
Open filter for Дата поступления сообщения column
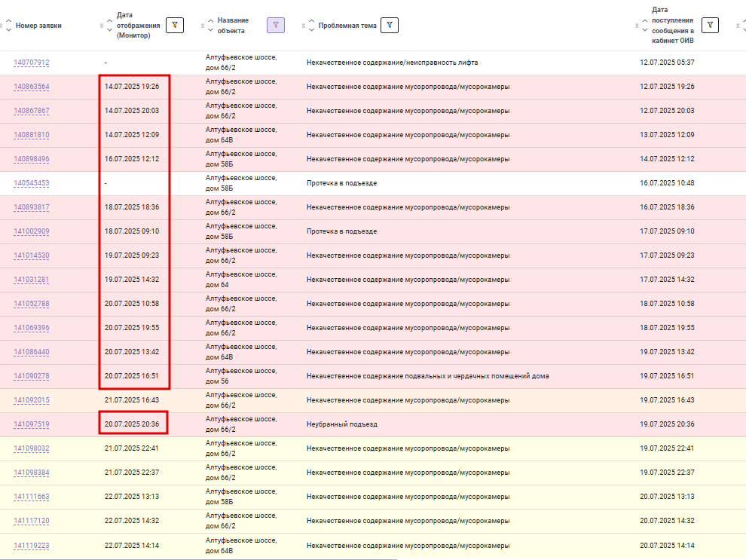click(x=710, y=25)
